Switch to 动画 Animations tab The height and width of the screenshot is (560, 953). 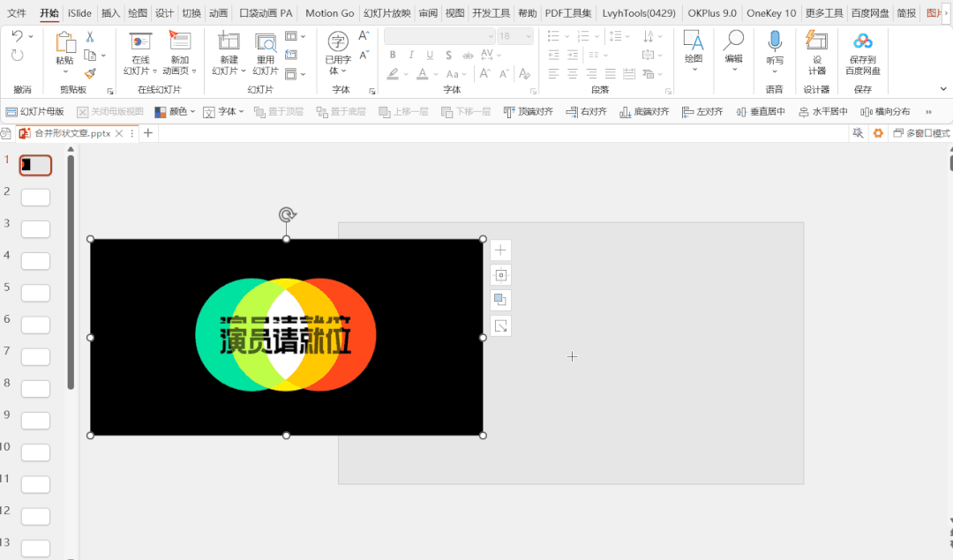tap(218, 12)
